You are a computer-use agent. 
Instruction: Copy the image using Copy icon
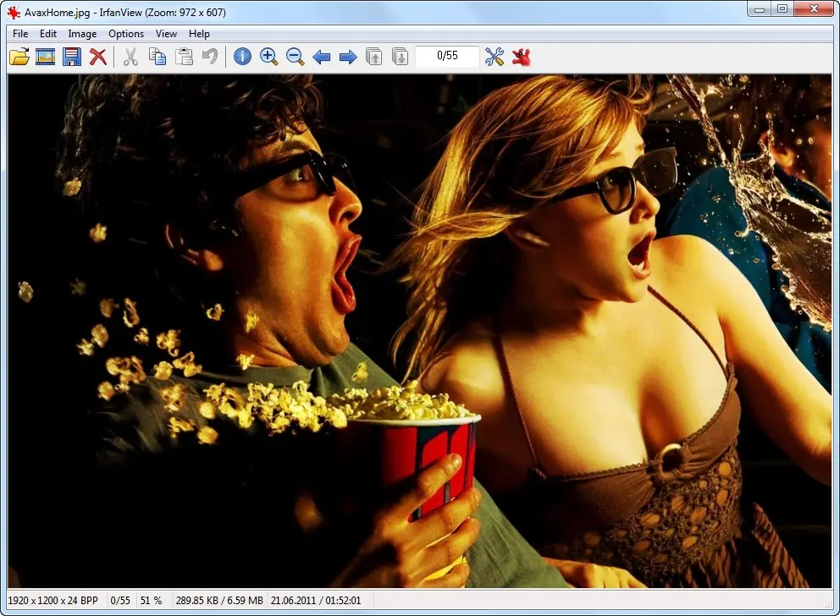click(157, 57)
